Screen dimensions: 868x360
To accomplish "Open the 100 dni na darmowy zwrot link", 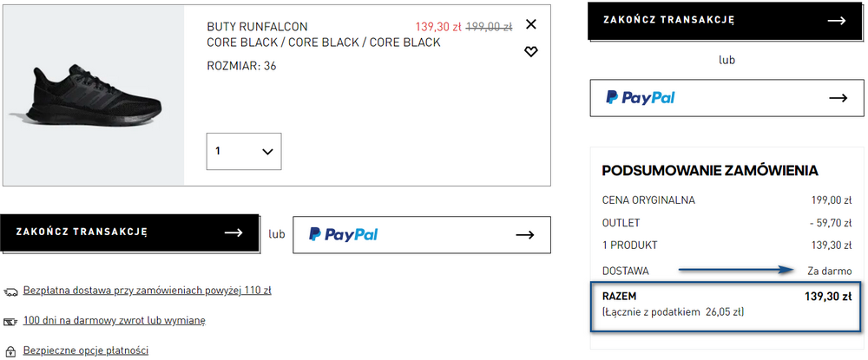I will pyautogui.click(x=114, y=320).
